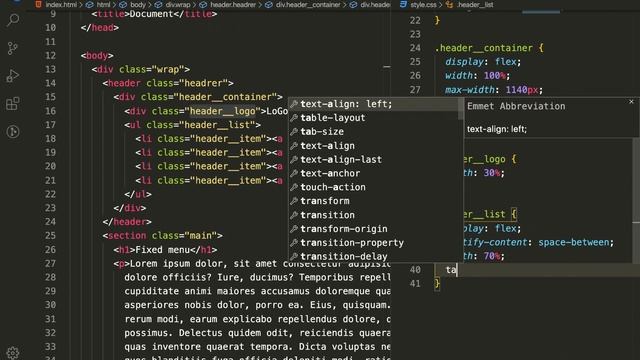Screen dimensions: 640x360
Task: Click line number 12 in index.html
Action: [50, 56]
